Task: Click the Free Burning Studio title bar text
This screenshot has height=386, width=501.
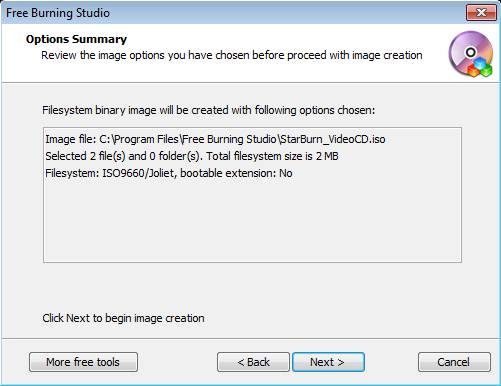Action: pos(58,13)
